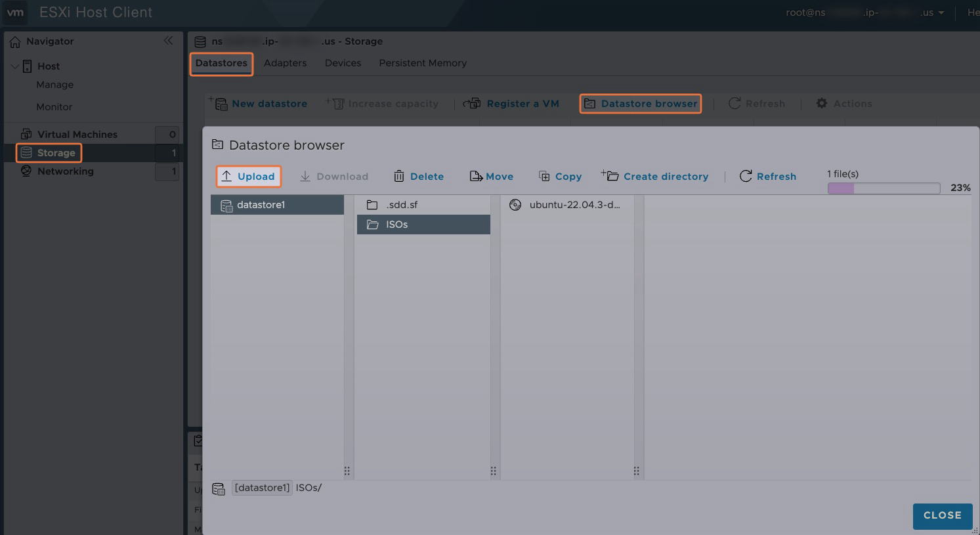
Task: Click Refresh in the Storage page toolbar
Action: click(757, 104)
